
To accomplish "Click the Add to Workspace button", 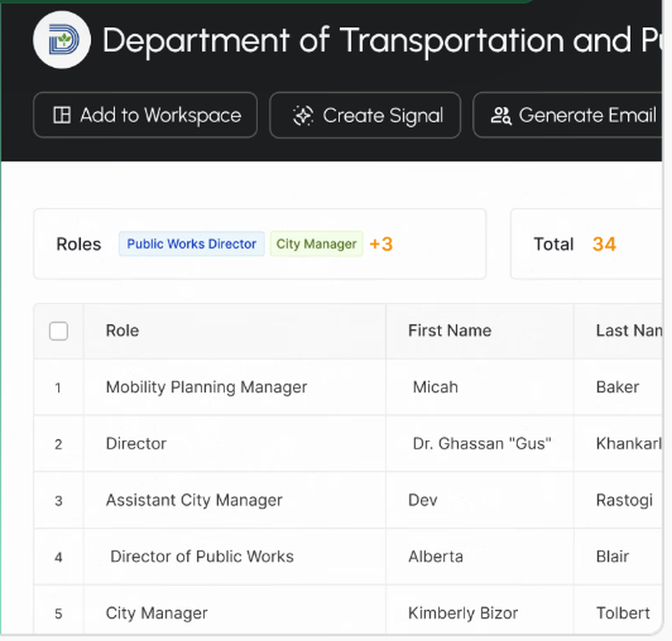I will click(145, 115).
